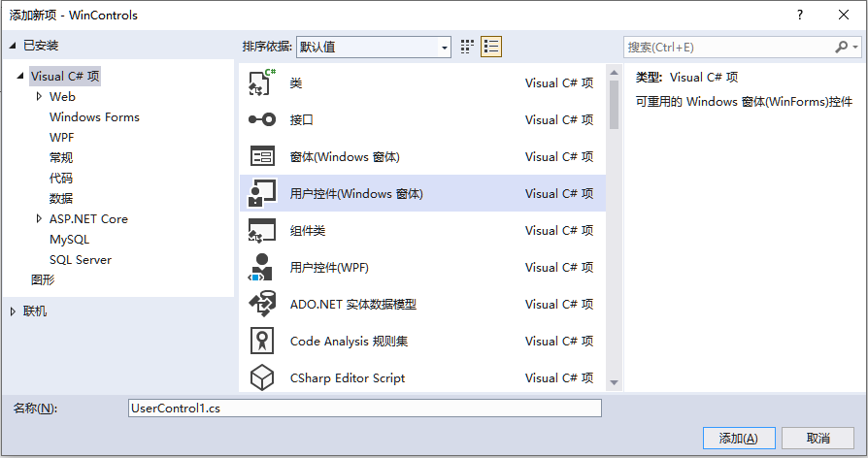Click the 窗体(Windows 窗体) form icon
Screen dimensions: 868x458
[x=262, y=156]
